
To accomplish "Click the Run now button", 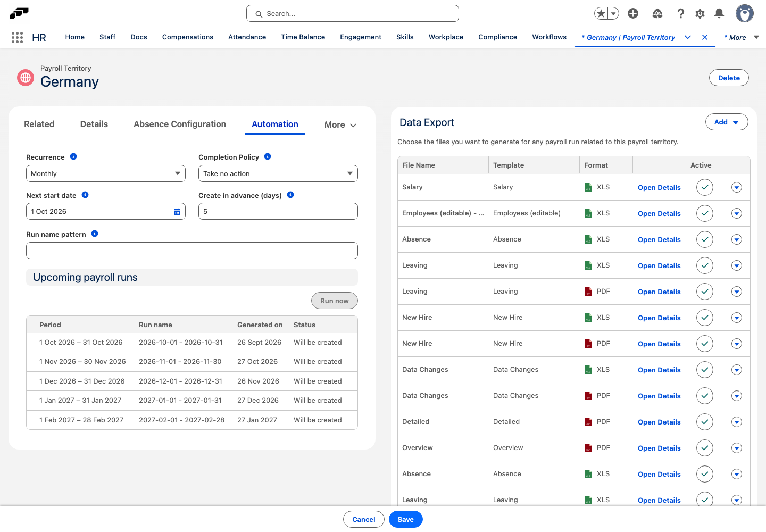I will click(335, 301).
